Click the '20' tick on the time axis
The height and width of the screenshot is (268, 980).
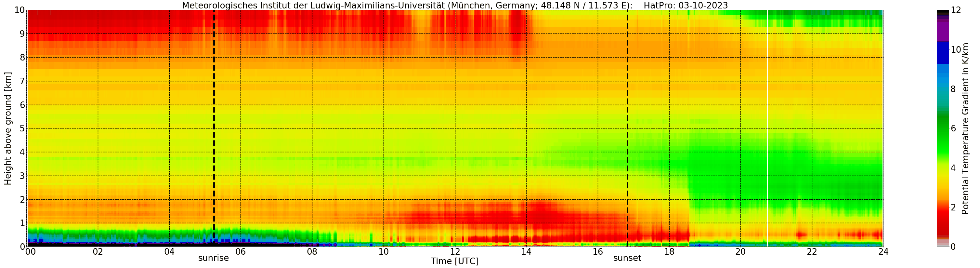740,252
